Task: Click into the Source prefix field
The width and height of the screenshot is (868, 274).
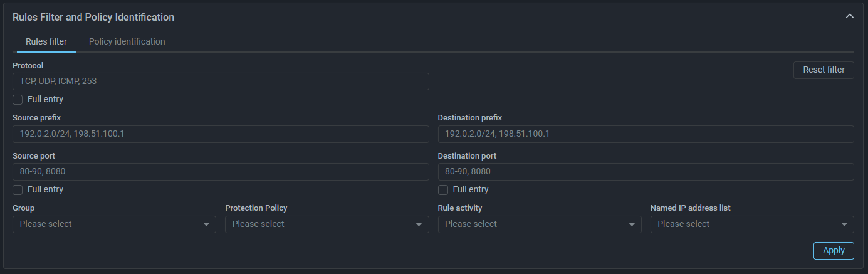Action: click(x=221, y=134)
